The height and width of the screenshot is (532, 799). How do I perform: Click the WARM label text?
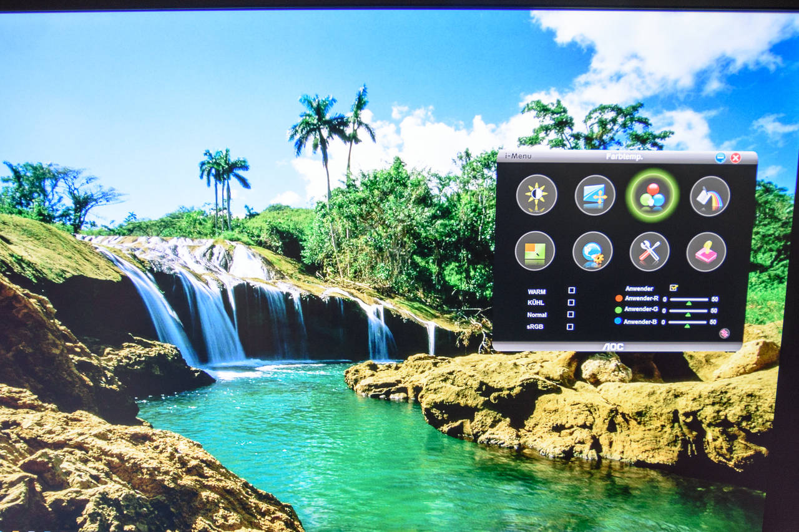coord(537,292)
